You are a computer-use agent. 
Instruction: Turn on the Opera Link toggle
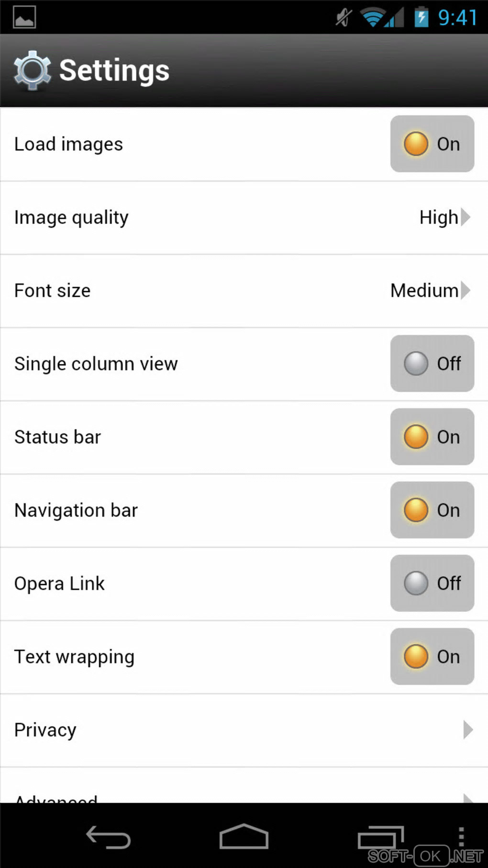point(432,583)
